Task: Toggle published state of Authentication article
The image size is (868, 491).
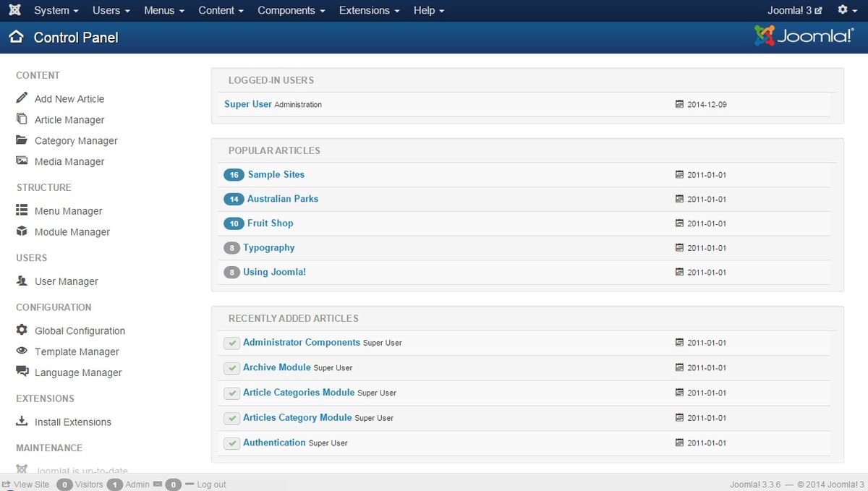Action: (x=231, y=443)
